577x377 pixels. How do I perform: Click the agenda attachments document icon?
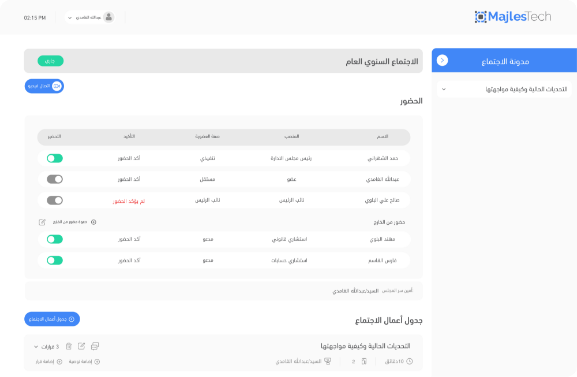(x=364, y=361)
